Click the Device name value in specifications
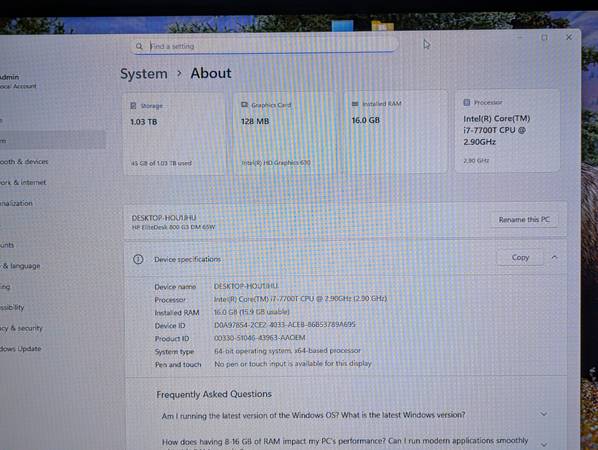 246,286
